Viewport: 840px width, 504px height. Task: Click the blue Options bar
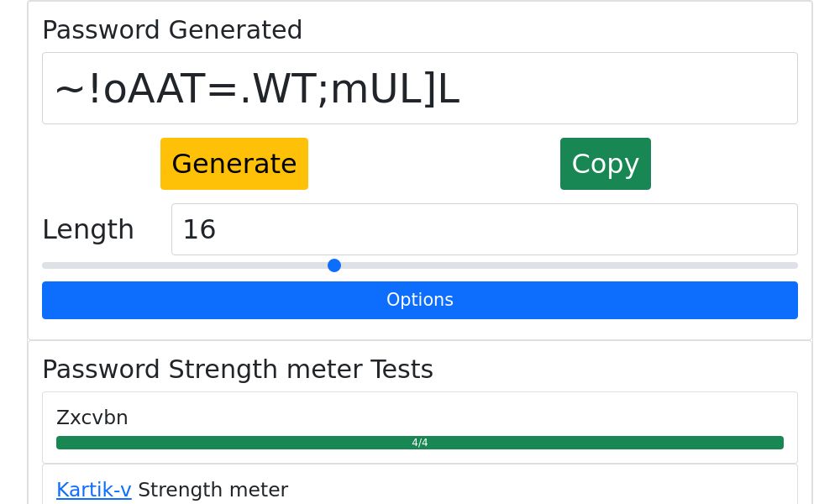(420, 300)
